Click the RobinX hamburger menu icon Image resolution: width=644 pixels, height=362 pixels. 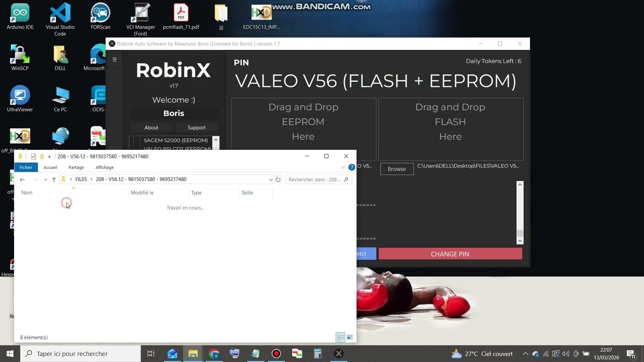114,59
